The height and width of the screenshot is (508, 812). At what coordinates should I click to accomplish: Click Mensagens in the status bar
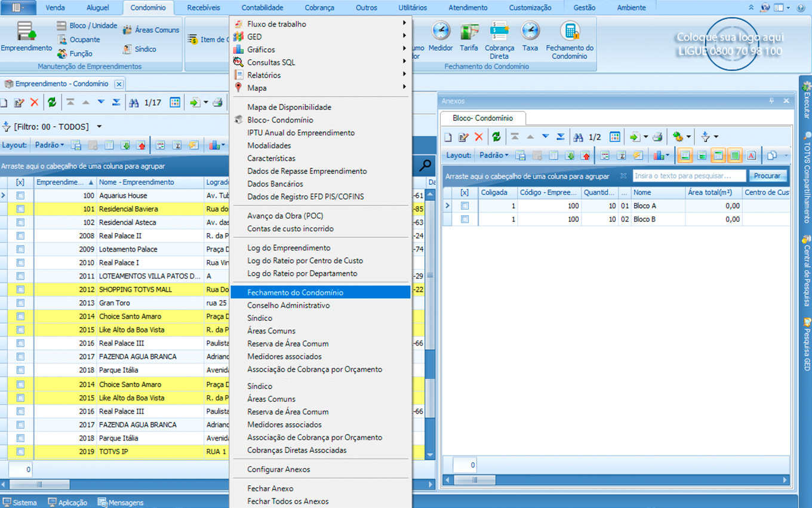point(121,503)
